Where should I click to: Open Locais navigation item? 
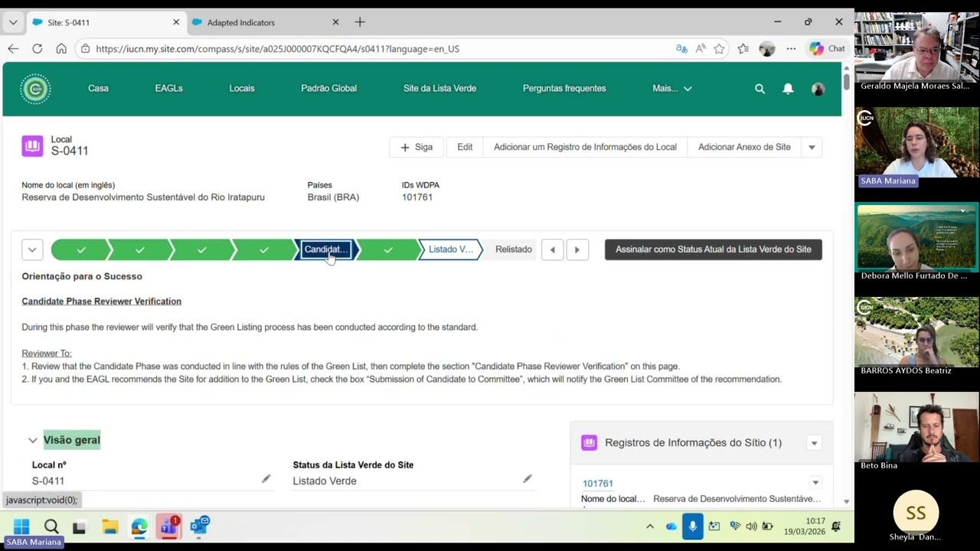[242, 89]
